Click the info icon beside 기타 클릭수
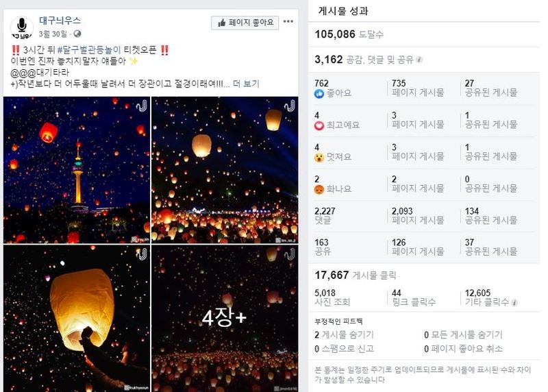The width and height of the screenshot is (548, 392). [x=514, y=302]
